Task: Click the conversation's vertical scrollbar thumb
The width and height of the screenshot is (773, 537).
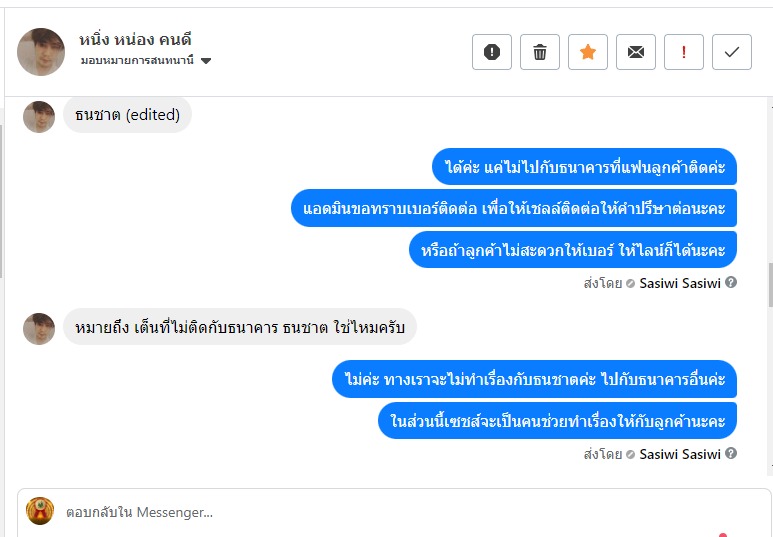Action: 769,285
